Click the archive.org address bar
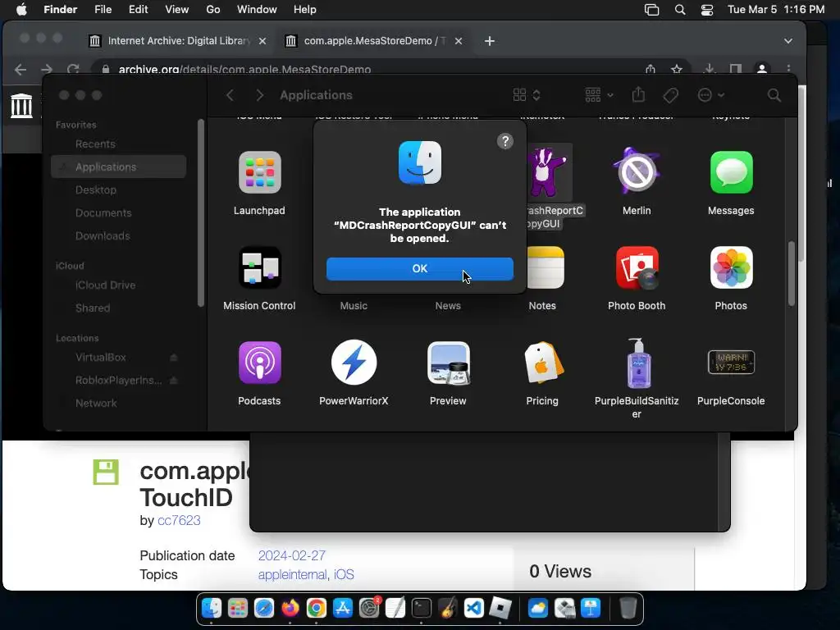The height and width of the screenshot is (630, 840). 370,69
